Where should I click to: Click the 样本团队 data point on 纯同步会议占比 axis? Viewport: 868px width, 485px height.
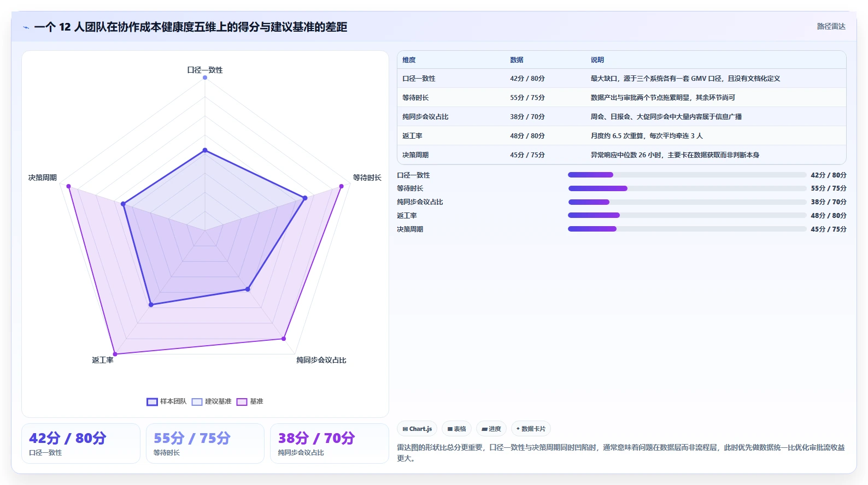pyautogui.click(x=248, y=289)
